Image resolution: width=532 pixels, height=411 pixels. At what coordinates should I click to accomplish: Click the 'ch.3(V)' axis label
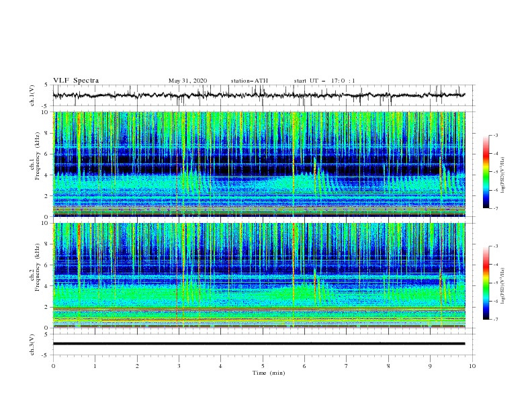coord(32,345)
